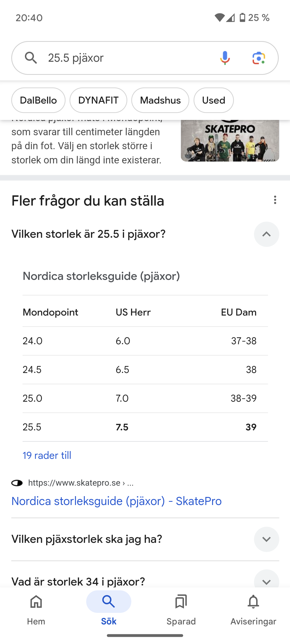
Task: Expand 'Vilken pjäxstorlek ska jag ha?'
Action: 266,539
